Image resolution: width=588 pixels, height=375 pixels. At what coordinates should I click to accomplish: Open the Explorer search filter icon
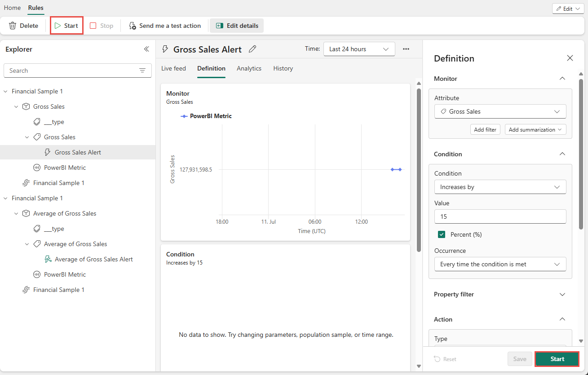pyautogui.click(x=142, y=71)
